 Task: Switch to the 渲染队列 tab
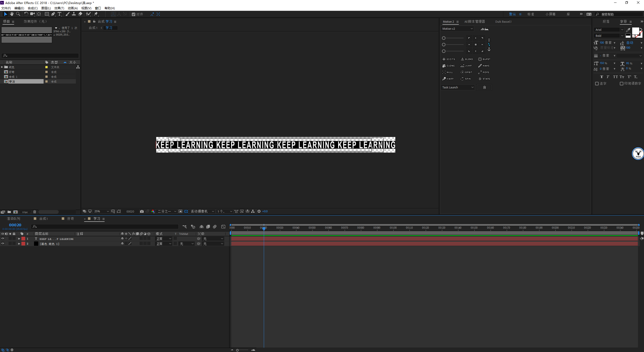(14, 219)
